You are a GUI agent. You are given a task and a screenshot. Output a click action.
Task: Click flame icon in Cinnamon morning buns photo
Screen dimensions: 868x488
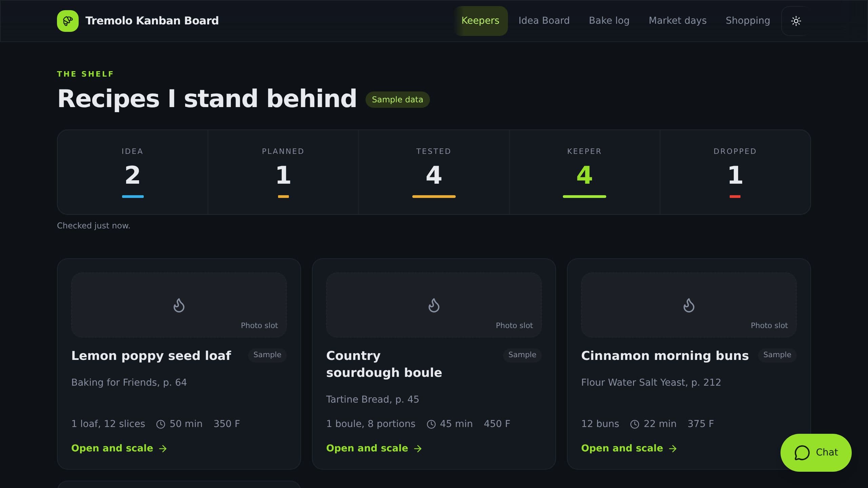click(x=689, y=305)
